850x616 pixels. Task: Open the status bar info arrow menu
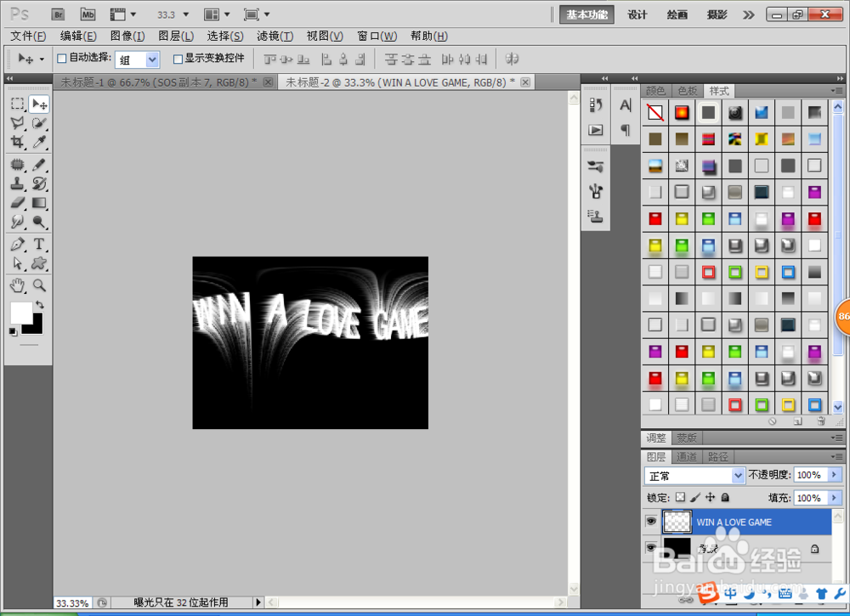click(x=258, y=602)
